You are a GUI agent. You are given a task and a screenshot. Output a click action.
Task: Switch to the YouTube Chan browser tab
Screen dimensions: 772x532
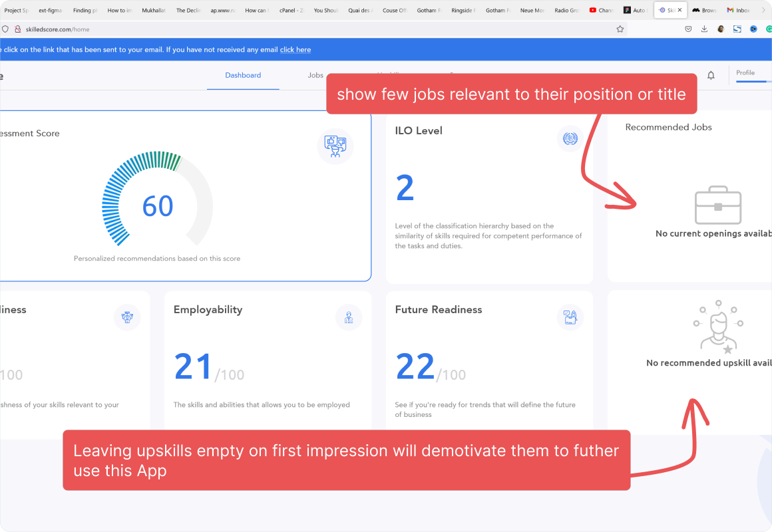pos(602,10)
